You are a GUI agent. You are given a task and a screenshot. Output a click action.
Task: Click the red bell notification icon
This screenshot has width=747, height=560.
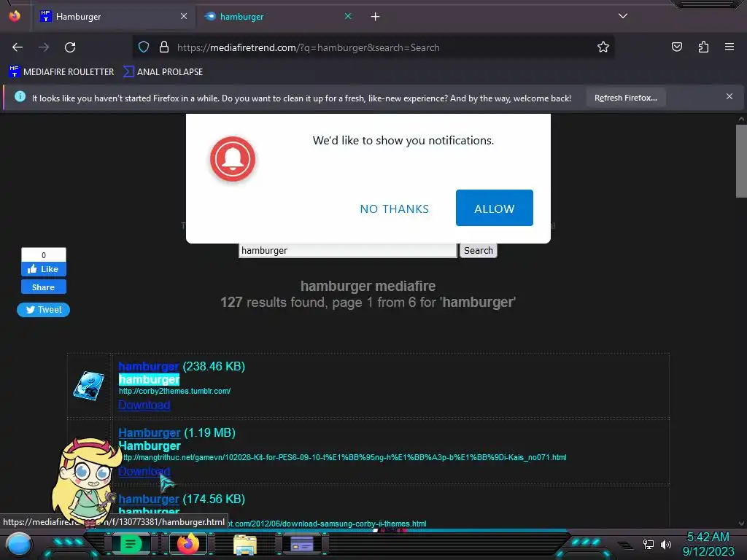pos(233,159)
